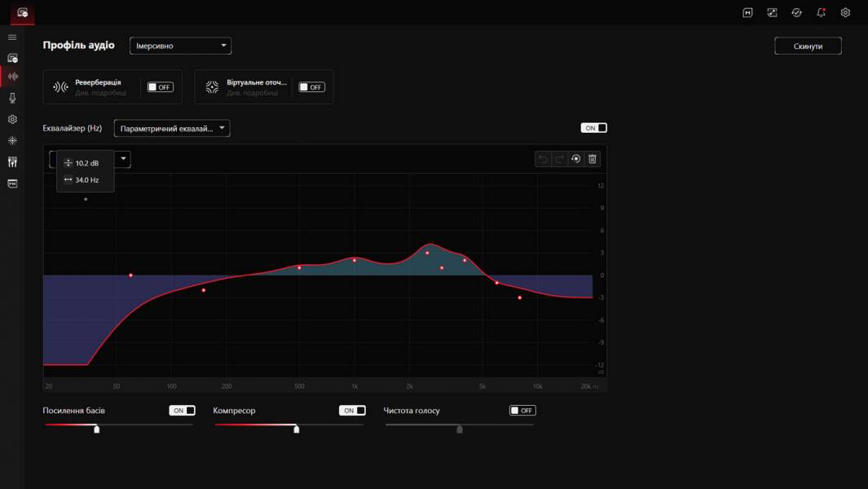Viewport: 868px width, 489px height.
Task: Click the redo arrow in equalizer toolbar
Action: click(560, 160)
